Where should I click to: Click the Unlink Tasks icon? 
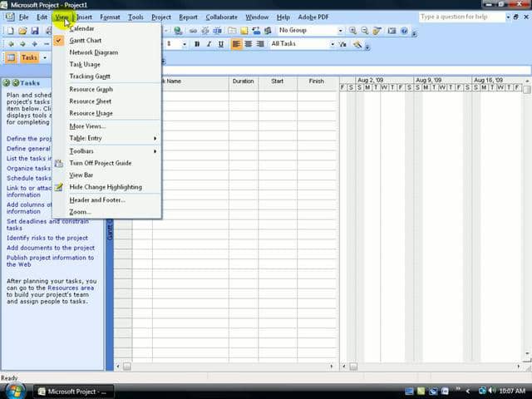tap(205, 31)
